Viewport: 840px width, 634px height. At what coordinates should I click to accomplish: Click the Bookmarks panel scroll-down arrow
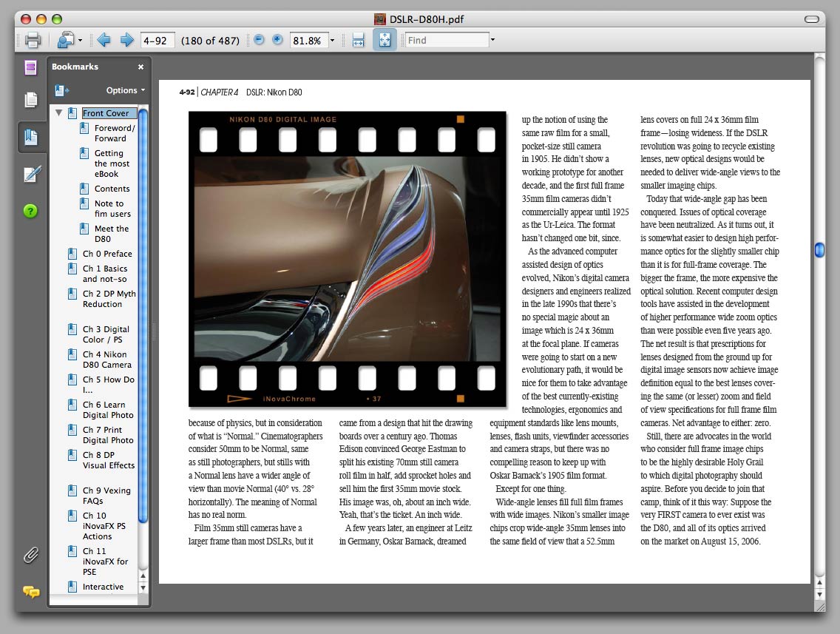point(143,587)
